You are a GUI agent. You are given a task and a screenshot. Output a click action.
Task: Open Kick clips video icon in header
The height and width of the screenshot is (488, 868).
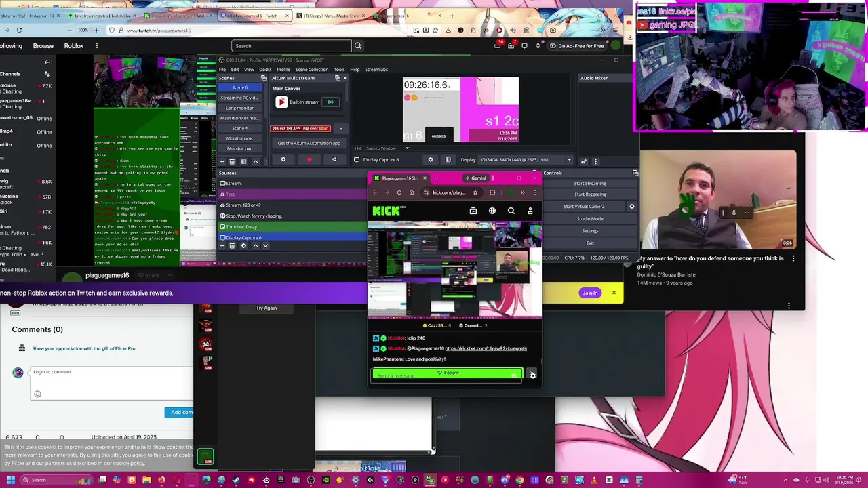click(473, 211)
